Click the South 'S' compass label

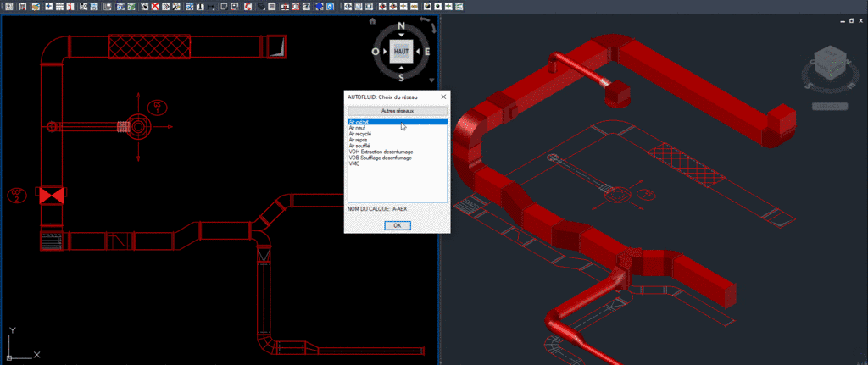pyautogui.click(x=401, y=77)
